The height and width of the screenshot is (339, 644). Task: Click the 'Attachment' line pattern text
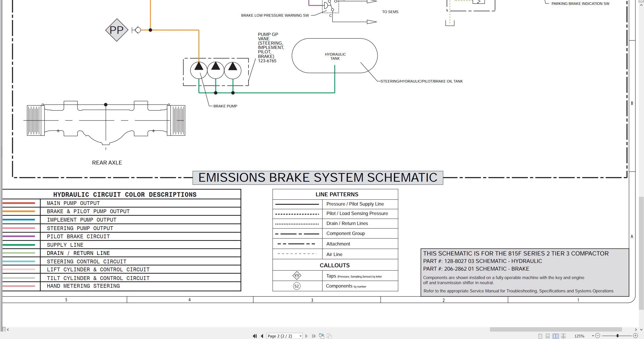point(338,244)
